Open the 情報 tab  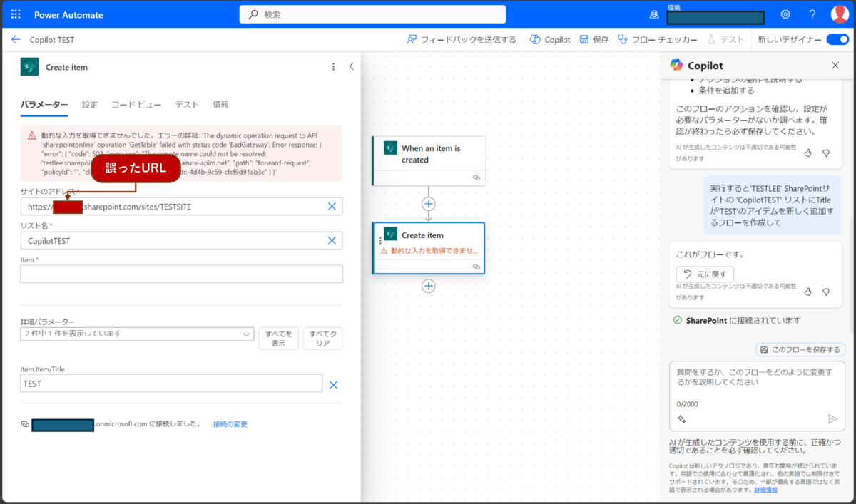tap(220, 105)
